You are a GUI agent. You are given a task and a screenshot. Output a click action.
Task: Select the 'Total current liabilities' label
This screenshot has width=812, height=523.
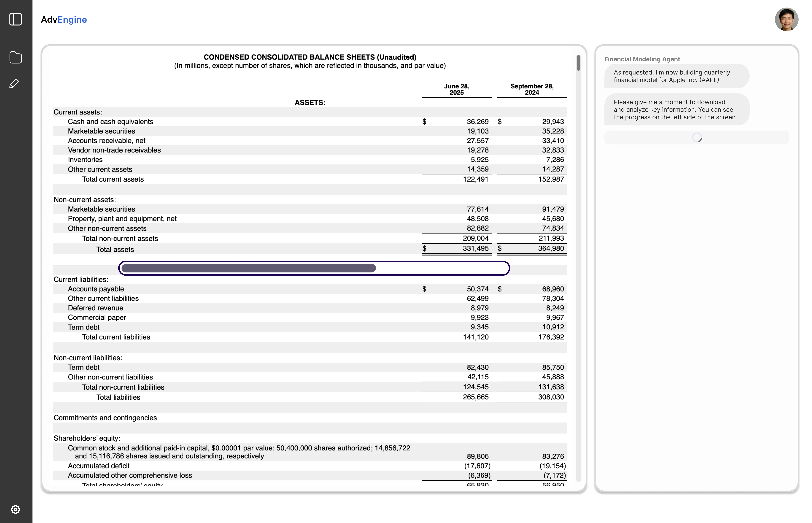point(116,337)
